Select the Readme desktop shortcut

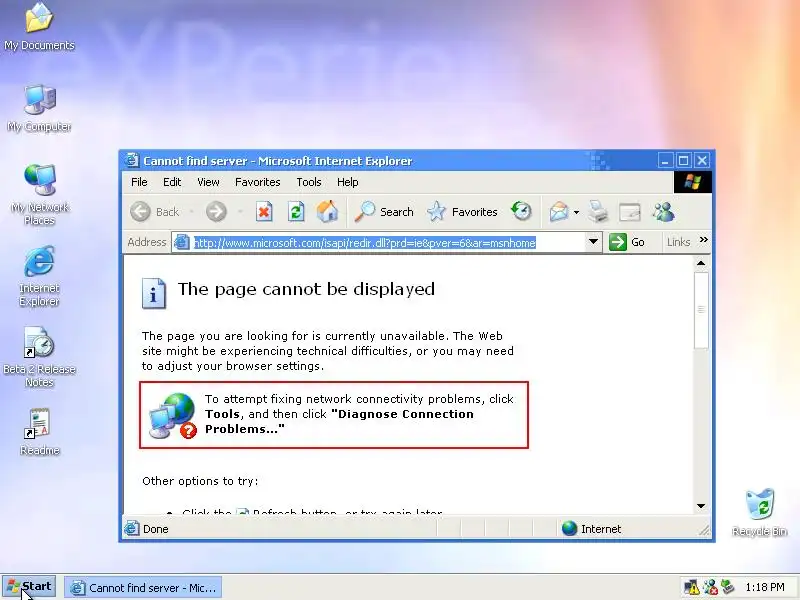(x=39, y=432)
